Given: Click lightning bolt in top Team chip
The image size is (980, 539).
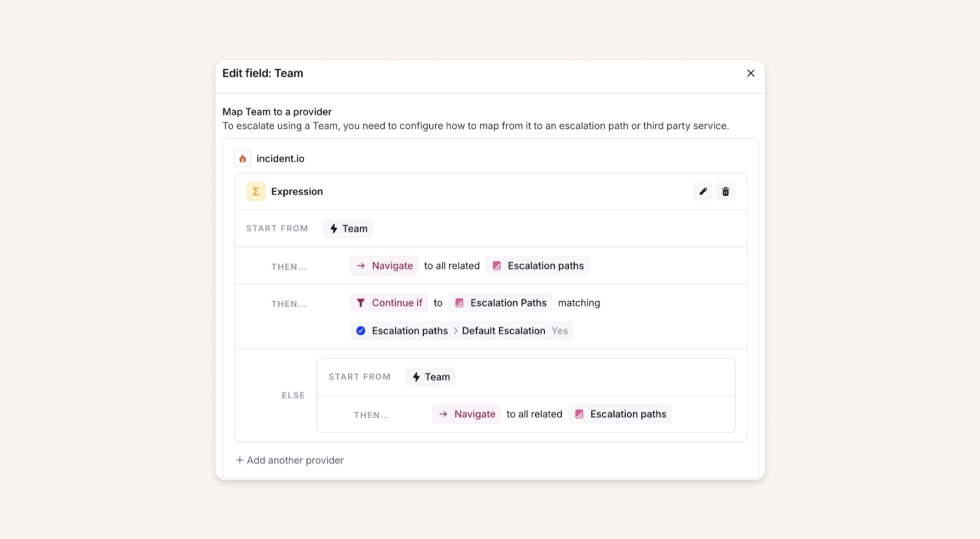Looking at the screenshot, I should pyautogui.click(x=334, y=229).
